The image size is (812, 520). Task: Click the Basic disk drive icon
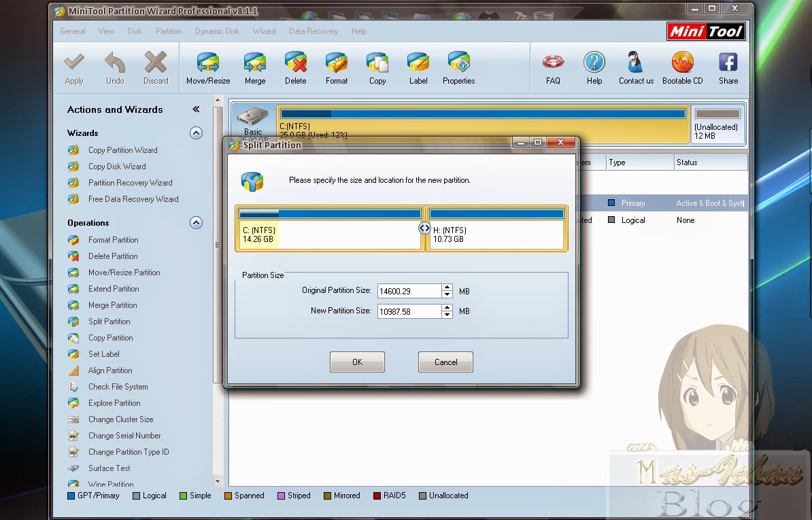(x=253, y=116)
